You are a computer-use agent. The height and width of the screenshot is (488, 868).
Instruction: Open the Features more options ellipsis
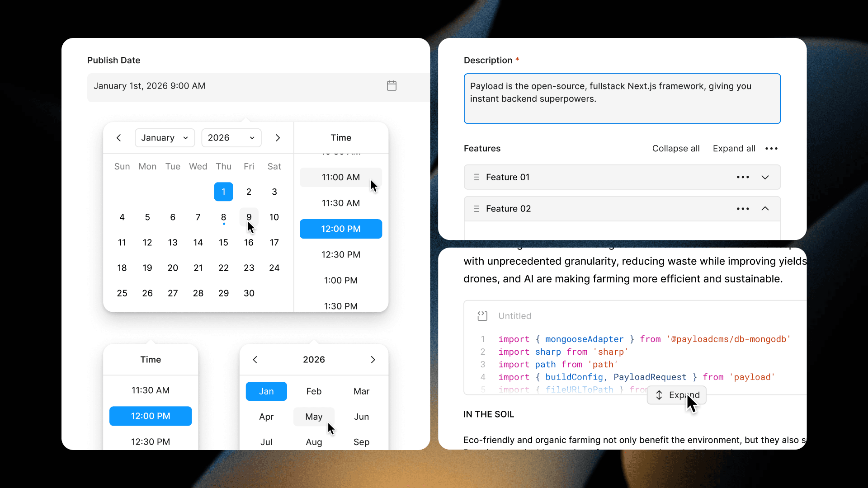click(771, 149)
